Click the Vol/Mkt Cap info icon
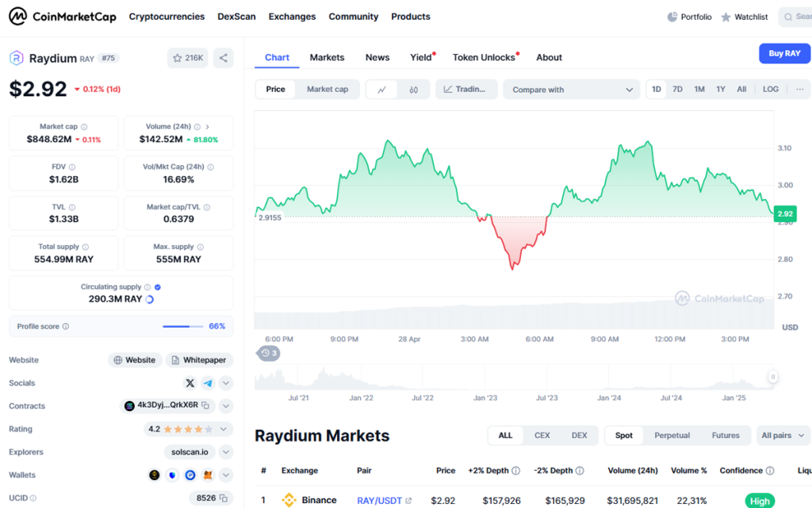This screenshot has height=508, width=812. 210,167
